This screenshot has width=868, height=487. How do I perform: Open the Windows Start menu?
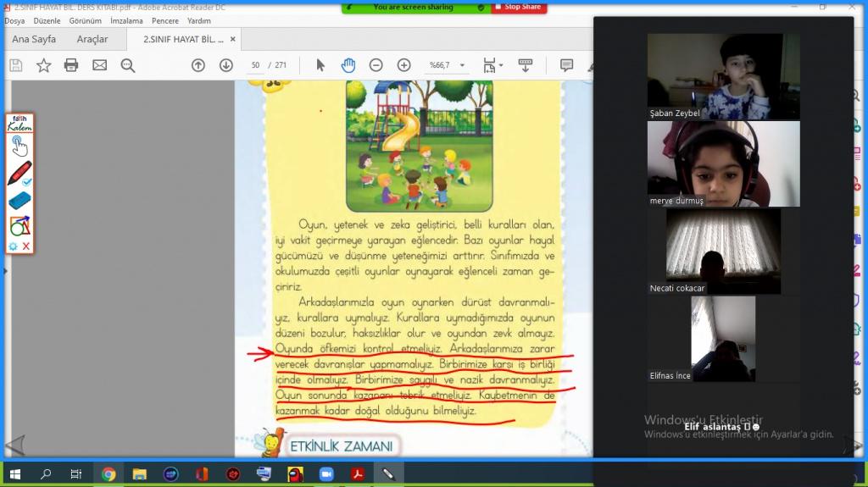coord(15,474)
